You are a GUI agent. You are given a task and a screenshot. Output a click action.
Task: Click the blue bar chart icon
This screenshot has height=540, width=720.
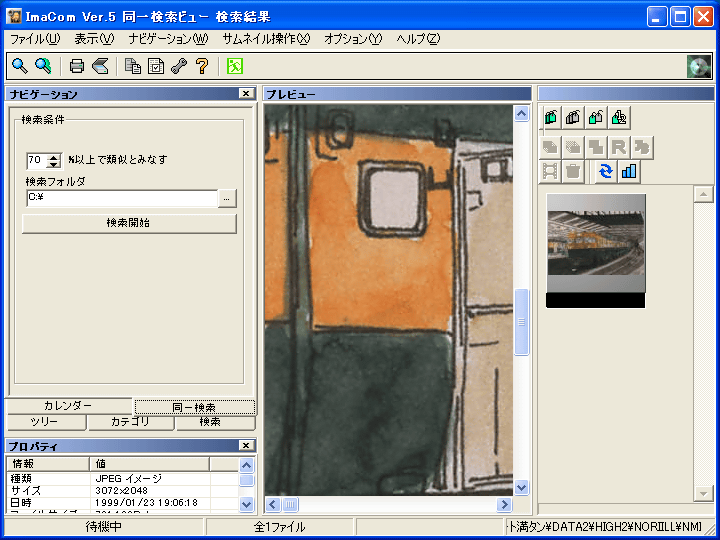tap(629, 172)
